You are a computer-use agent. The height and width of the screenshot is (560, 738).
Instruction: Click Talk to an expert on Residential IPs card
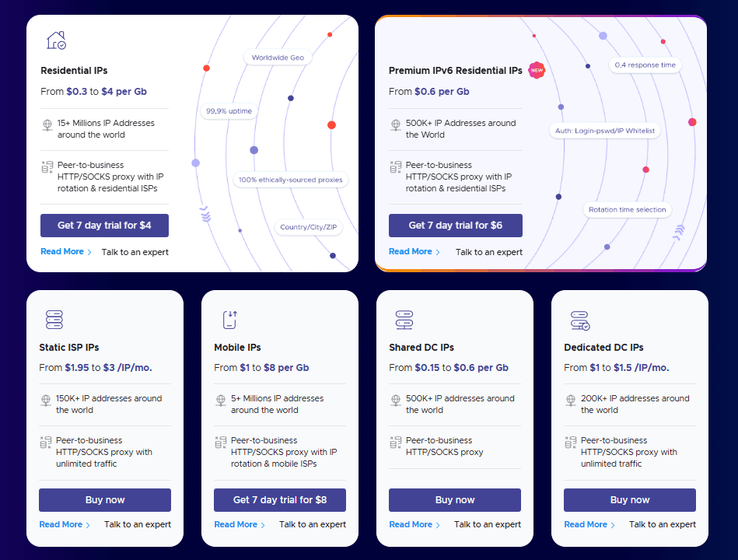pos(135,251)
